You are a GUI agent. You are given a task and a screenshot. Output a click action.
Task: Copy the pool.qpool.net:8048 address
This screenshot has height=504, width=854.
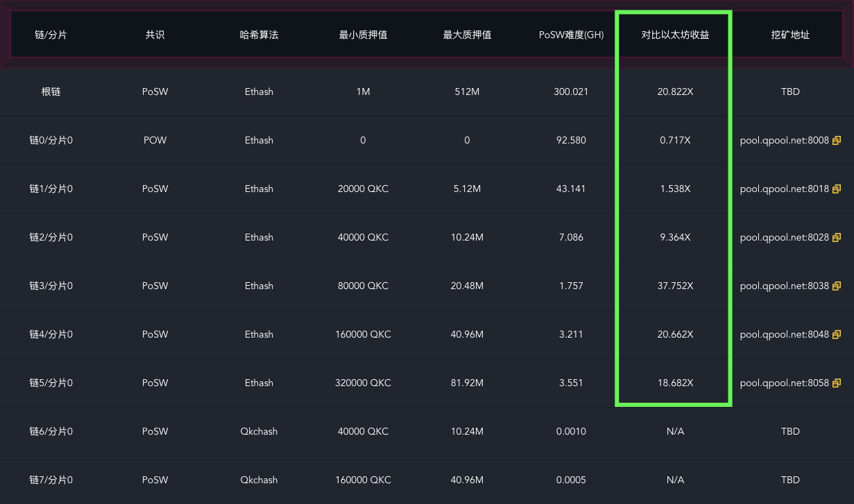click(x=836, y=334)
